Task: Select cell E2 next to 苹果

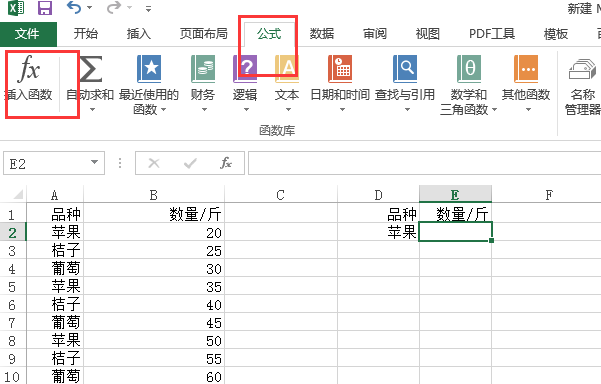Action: click(455, 232)
